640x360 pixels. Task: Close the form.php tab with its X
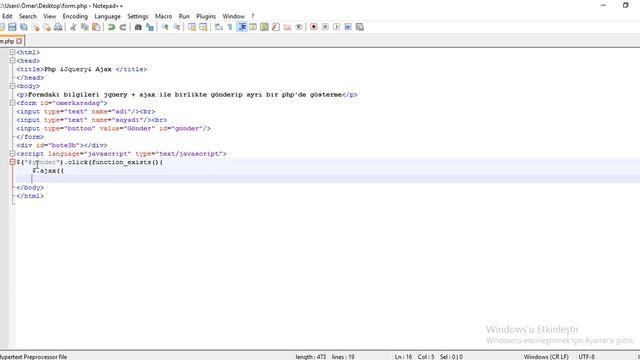pyautogui.click(x=19, y=41)
